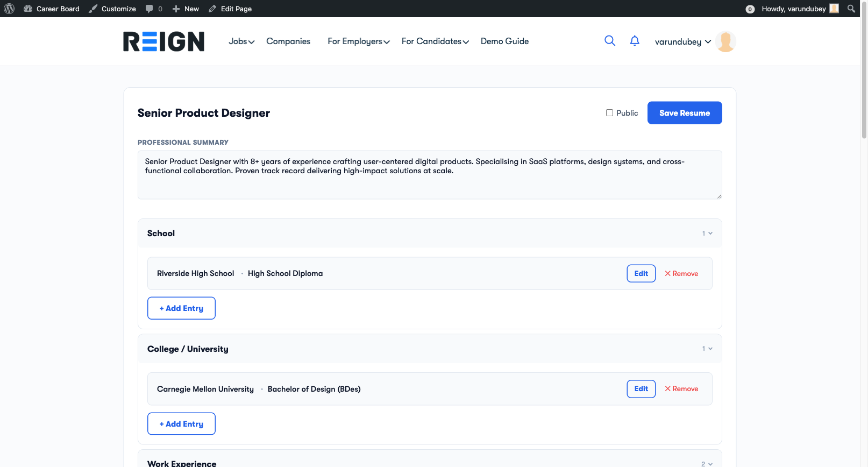Click the admin bar search magnifier icon
Image resolution: width=868 pixels, height=467 pixels.
[x=851, y=9]
